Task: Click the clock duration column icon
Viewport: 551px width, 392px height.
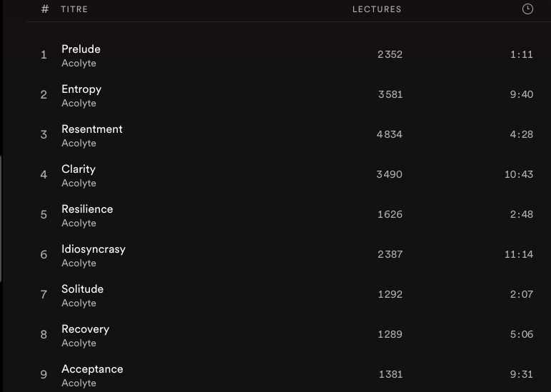Action: [x=527, y=9]
